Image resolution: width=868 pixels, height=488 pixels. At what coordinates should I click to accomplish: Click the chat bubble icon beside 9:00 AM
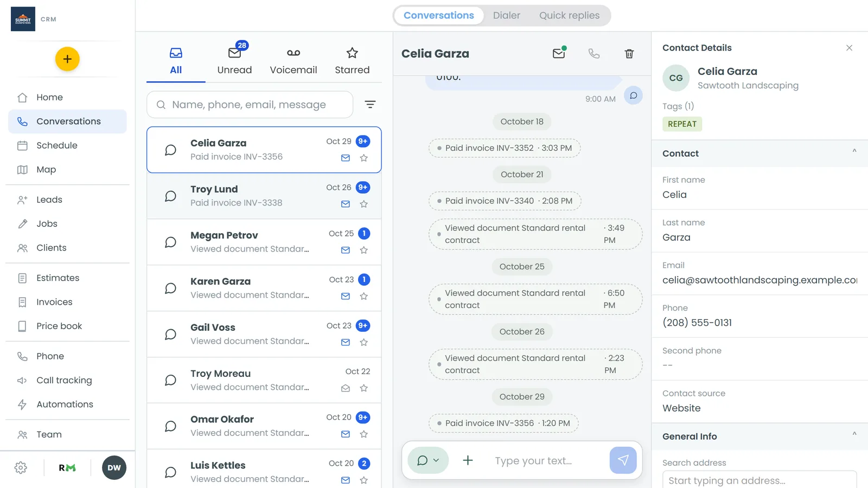pos(633,95)
